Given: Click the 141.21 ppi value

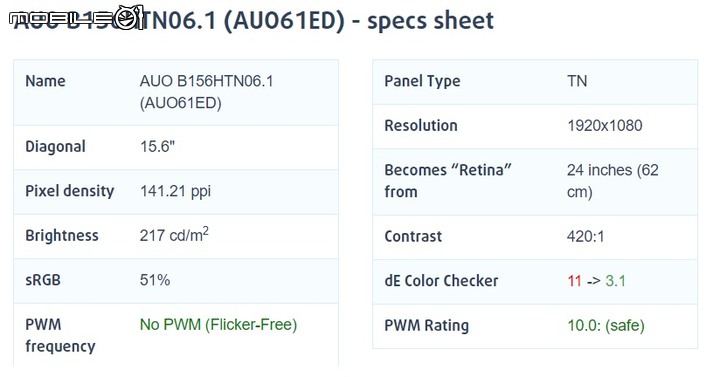Looking at the screenshot, I should click(x=175, y=191).
